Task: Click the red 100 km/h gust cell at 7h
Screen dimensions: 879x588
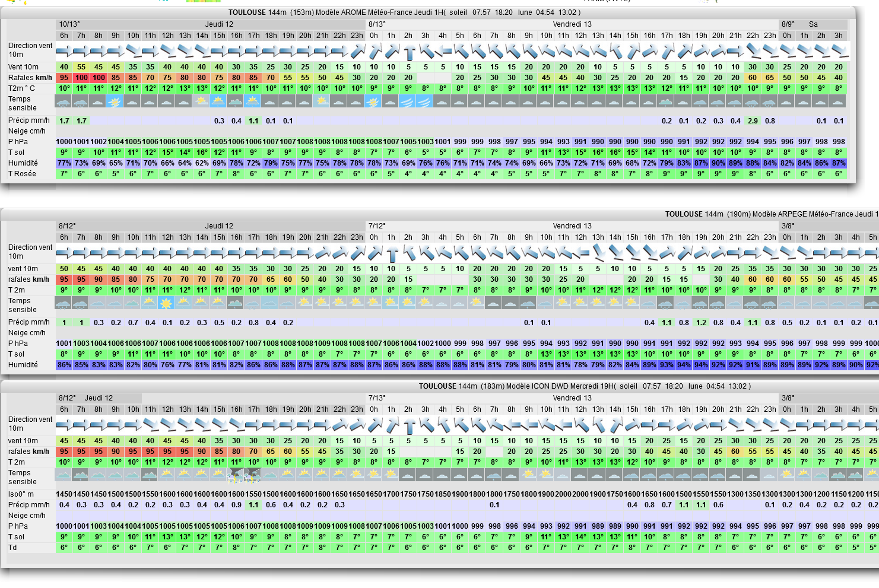Action: pyautogui.click(x=81, y=78)
